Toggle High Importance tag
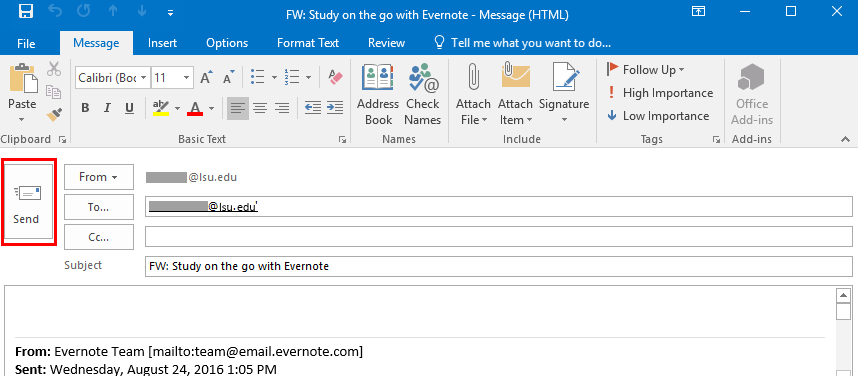Screen dimensions: 858x376 [x=660, y=93]
